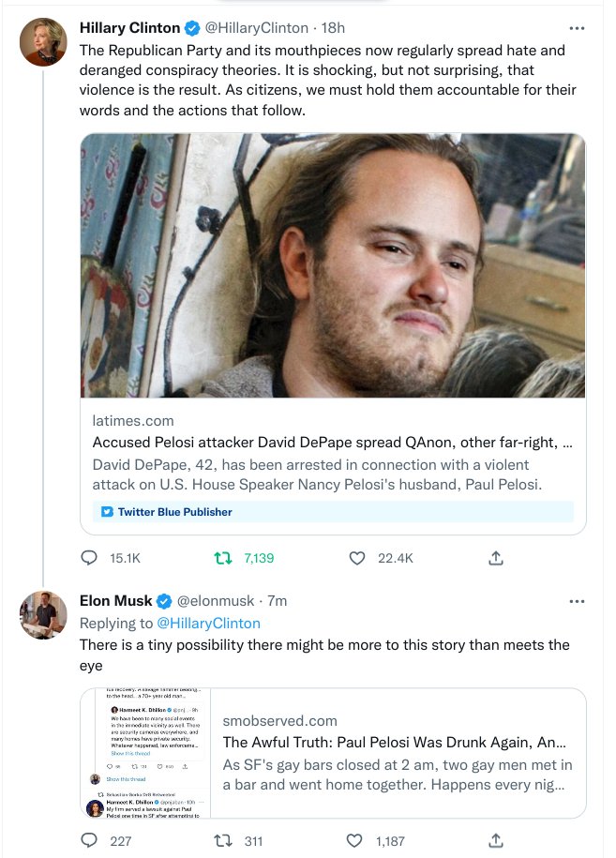The height and width of the screenshot is (858, 616).
Task: Reply to Elon Musk's tweet
Action: (x=90, y=840)
